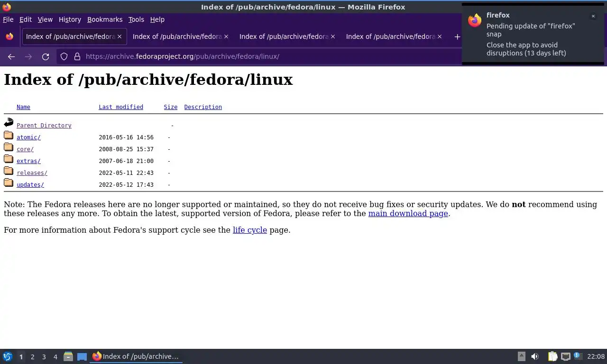View site security padlock info

(x=77, y=56)
